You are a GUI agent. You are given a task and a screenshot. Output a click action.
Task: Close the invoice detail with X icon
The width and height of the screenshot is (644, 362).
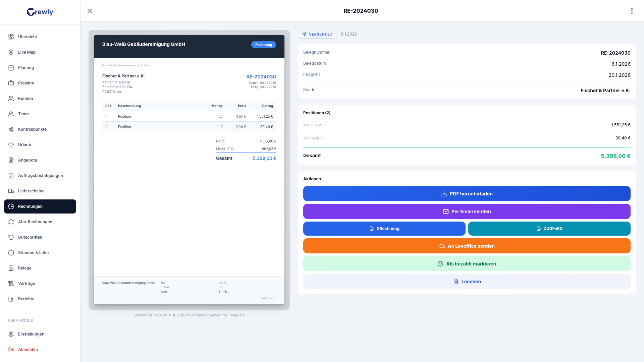pyautogui.click(x=90, y=11)
